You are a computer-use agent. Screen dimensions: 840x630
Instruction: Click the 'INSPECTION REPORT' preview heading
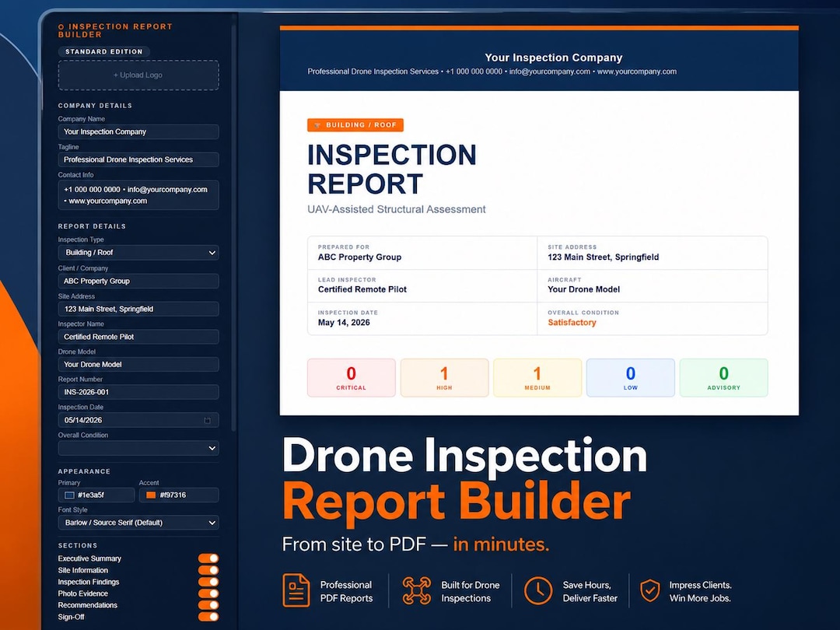391,170
